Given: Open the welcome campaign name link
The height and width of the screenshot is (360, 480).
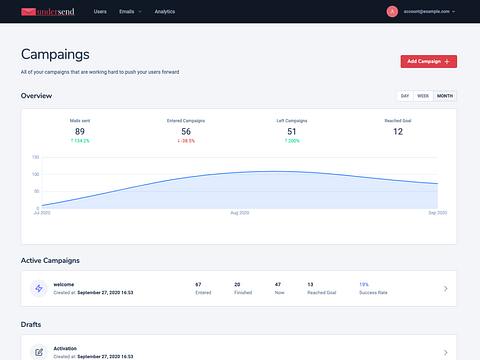Looking at the screenshot, I should tap(64, 284).
